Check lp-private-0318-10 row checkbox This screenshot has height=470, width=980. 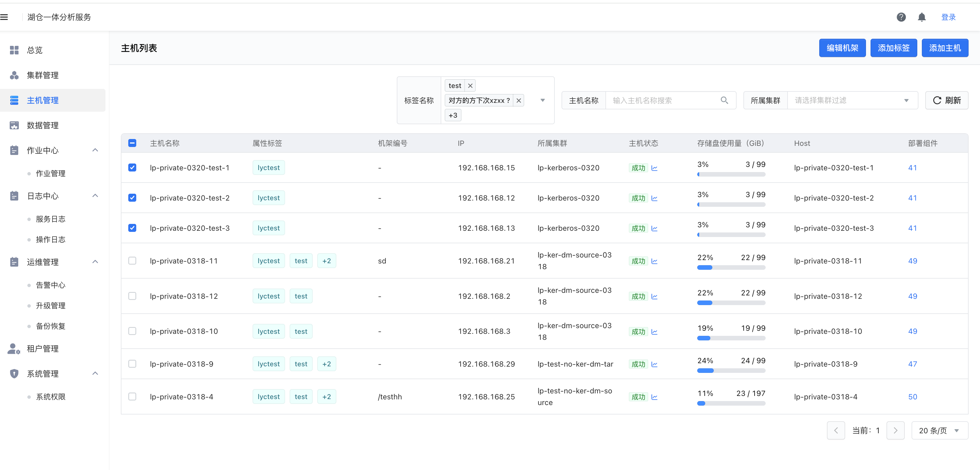point(132,331)
